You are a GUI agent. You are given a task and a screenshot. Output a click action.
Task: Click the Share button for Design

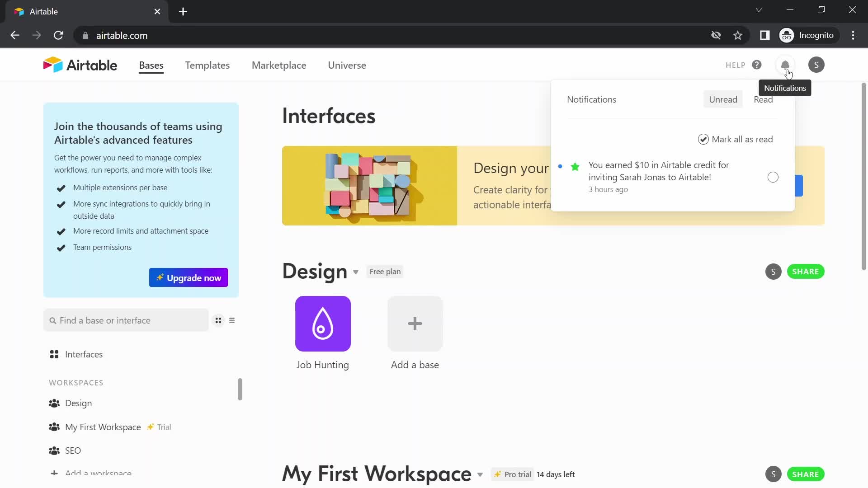[x=806, y=272]
